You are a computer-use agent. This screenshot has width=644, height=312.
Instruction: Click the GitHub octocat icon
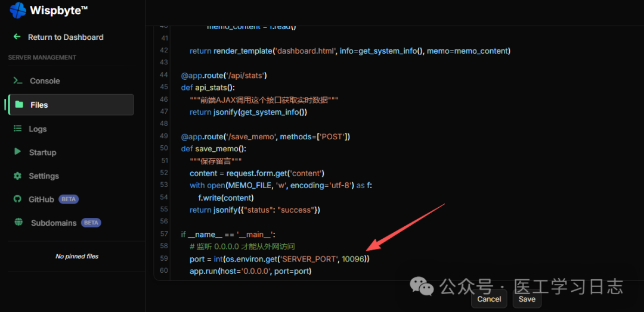pyautogui.click(x=17, y=199)
